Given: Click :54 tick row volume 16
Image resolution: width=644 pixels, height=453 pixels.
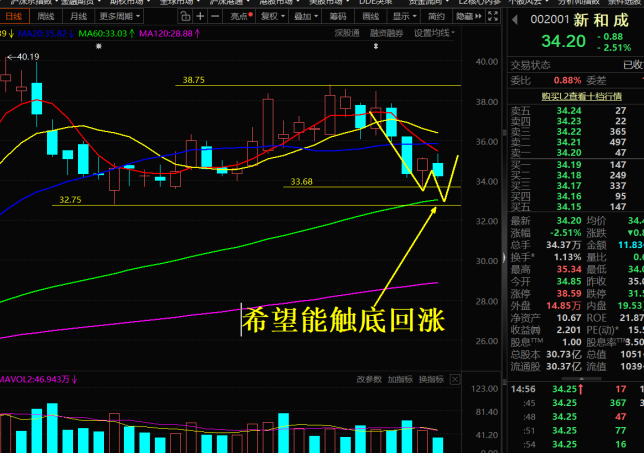Looking at the screenshot, I should click(x=621, y=444).
